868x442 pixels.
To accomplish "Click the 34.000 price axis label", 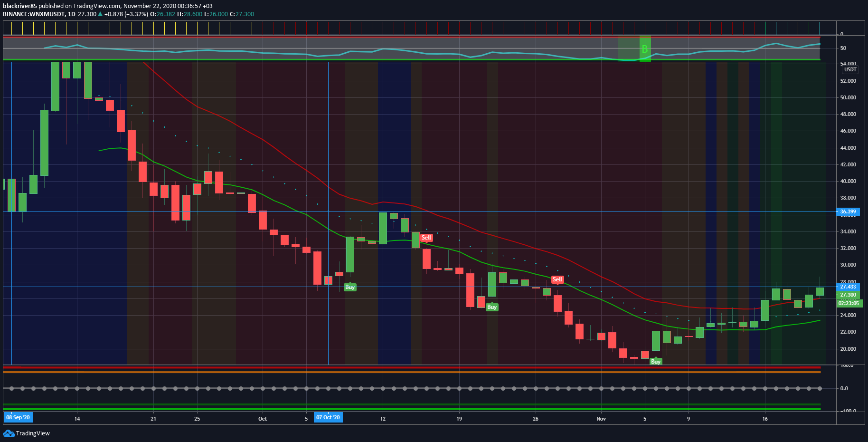I will pyautogui.click(x=848, y=231).
